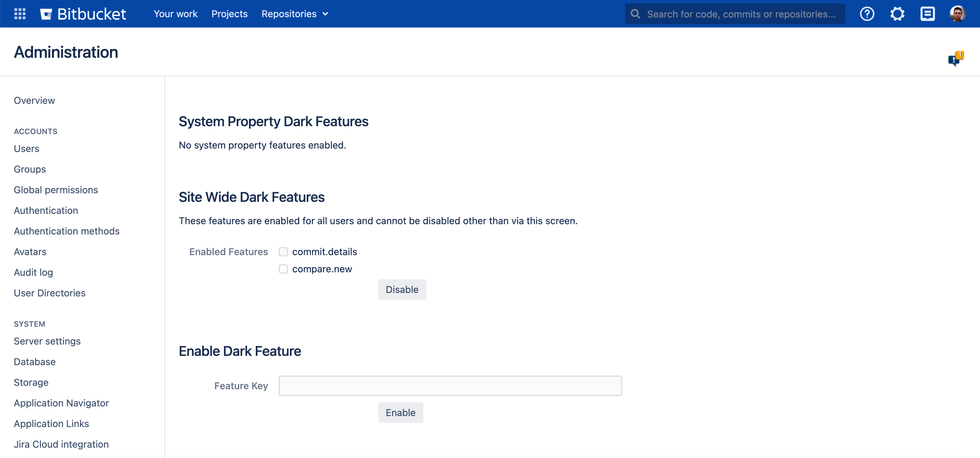
Task: Open the settings gear icon
Action: coord(897,14)
